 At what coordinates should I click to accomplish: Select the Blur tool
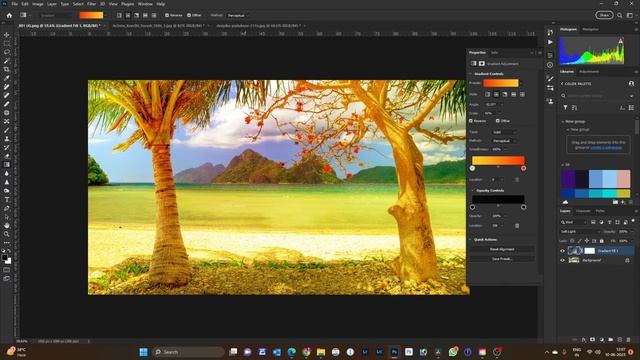click(7, 173)
